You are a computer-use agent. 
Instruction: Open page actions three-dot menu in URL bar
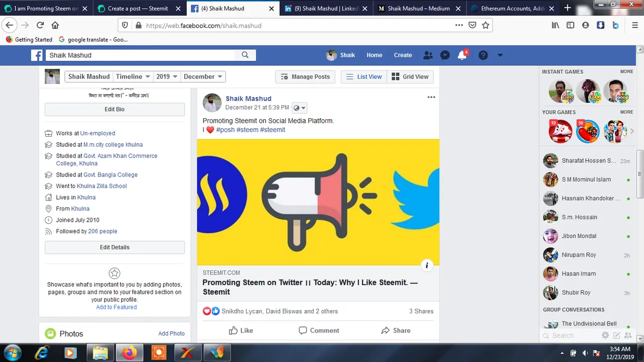coord(459,25)
